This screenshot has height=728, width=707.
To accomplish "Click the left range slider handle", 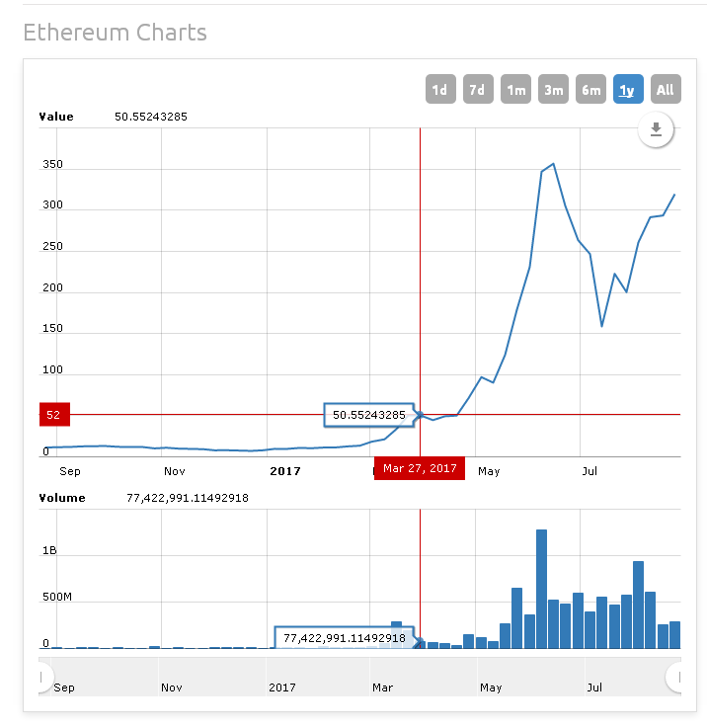I will tap(44, 678).
